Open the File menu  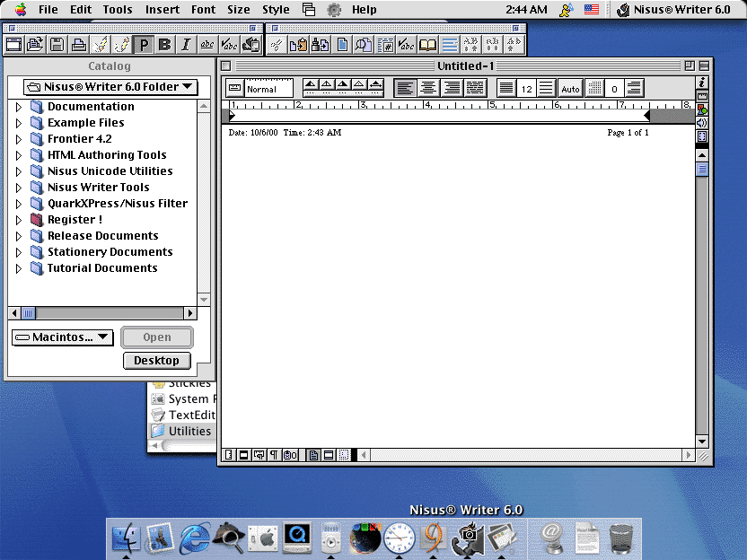point(48,10)
